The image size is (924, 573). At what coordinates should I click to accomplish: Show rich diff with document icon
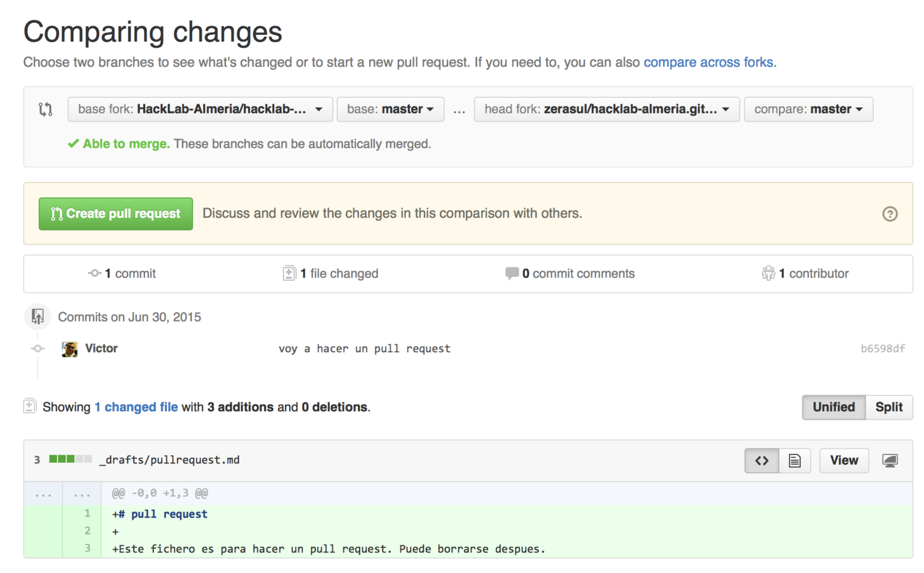(x=795, y=460)
